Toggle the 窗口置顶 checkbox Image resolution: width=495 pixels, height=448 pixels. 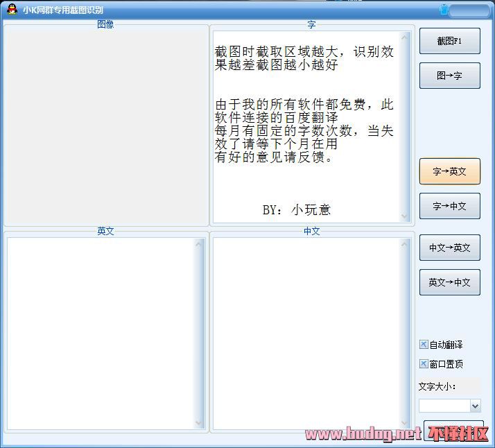point(424,364)
